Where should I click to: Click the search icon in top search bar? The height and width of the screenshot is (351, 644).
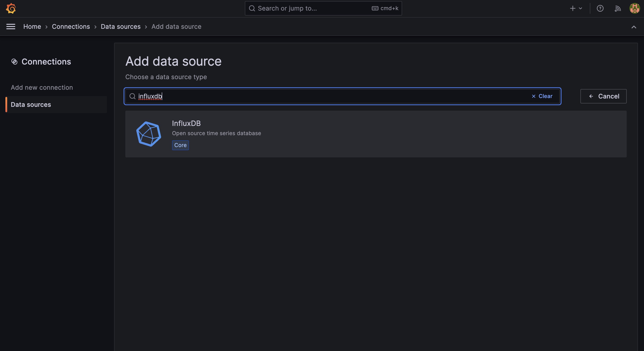point(252,8)
